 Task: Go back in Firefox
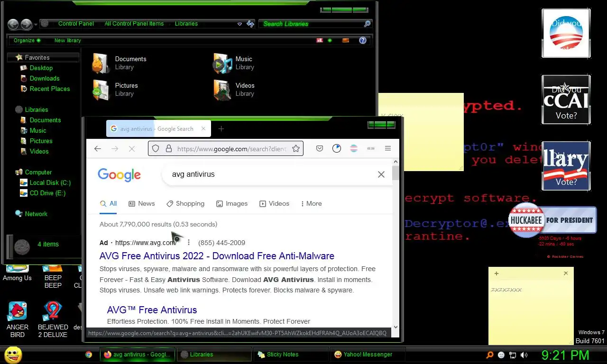pos(98,149)
